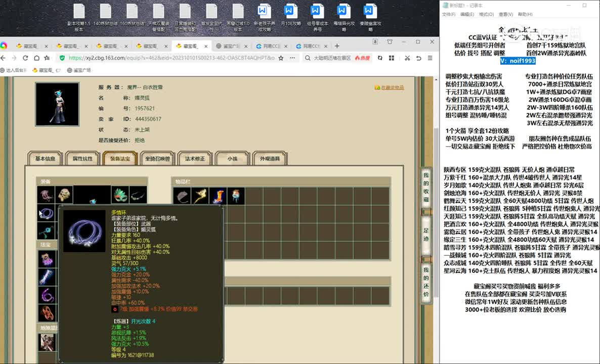Click the 热搜 hot search badge
This screenshot has height=364, width=600.
[x=362, y=58]
